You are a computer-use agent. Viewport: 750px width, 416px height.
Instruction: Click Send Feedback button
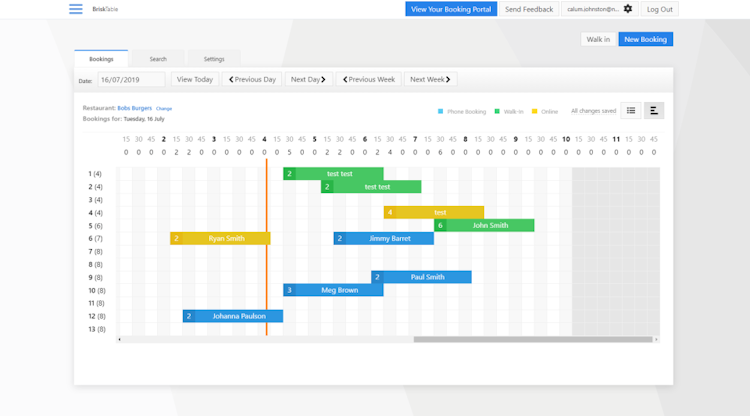[529, 9]
